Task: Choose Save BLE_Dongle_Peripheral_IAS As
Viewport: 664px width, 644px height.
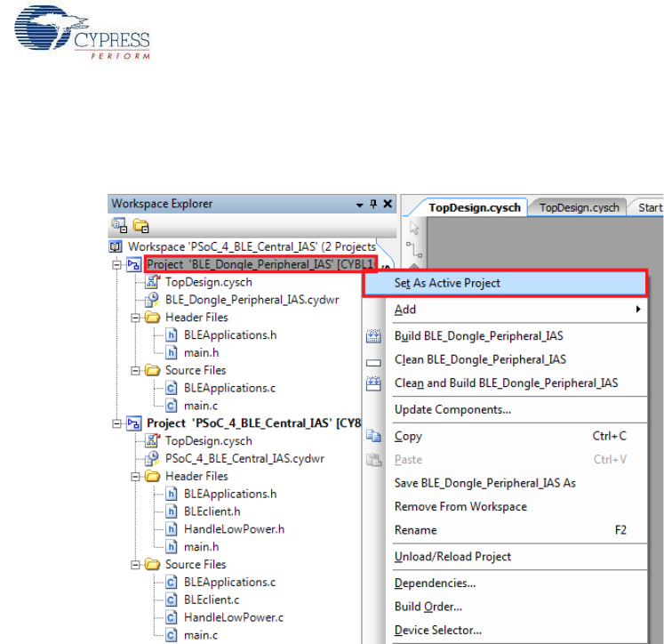Action: point(517,483)
